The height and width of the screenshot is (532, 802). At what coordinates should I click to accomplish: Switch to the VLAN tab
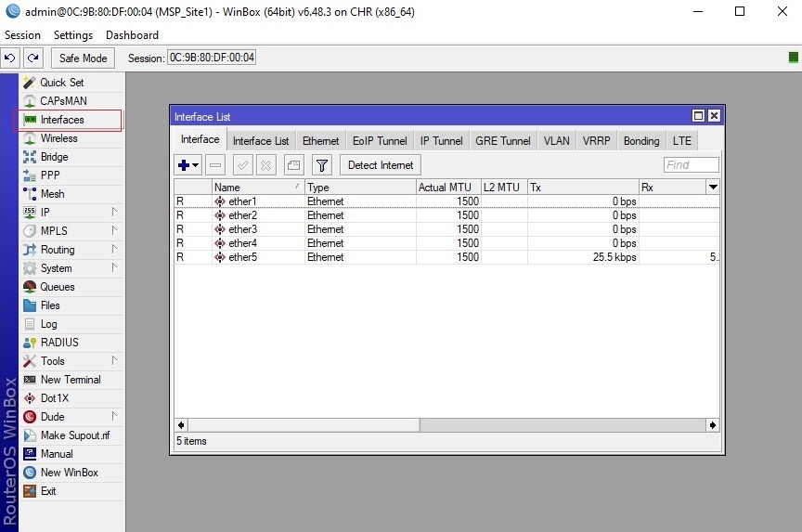[x=557, y=141]
